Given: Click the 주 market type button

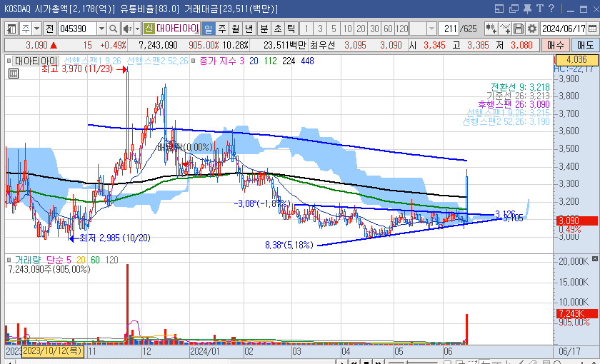Looking at the screenshot, I should pos(25,29).
